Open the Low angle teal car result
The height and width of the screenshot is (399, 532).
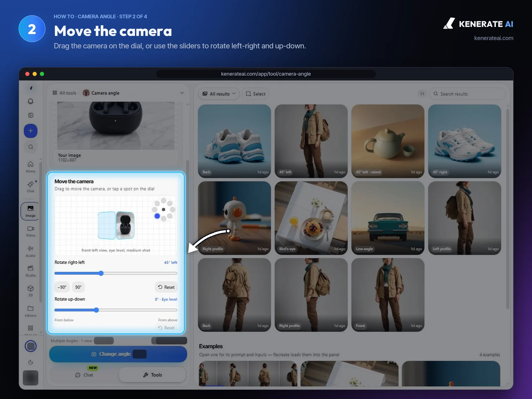388,218
